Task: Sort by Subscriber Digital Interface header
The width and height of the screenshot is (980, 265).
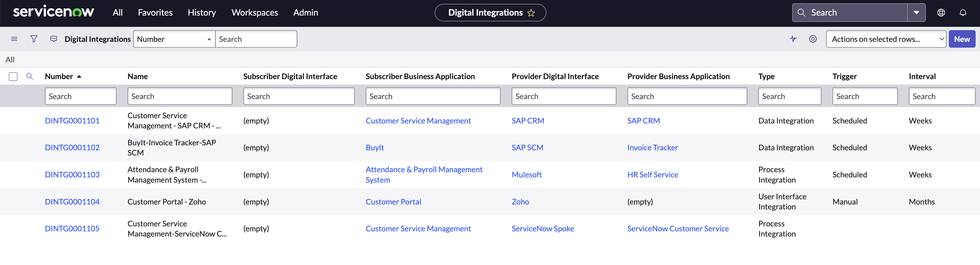Action: pyautogui.click(x=290, y=76)
